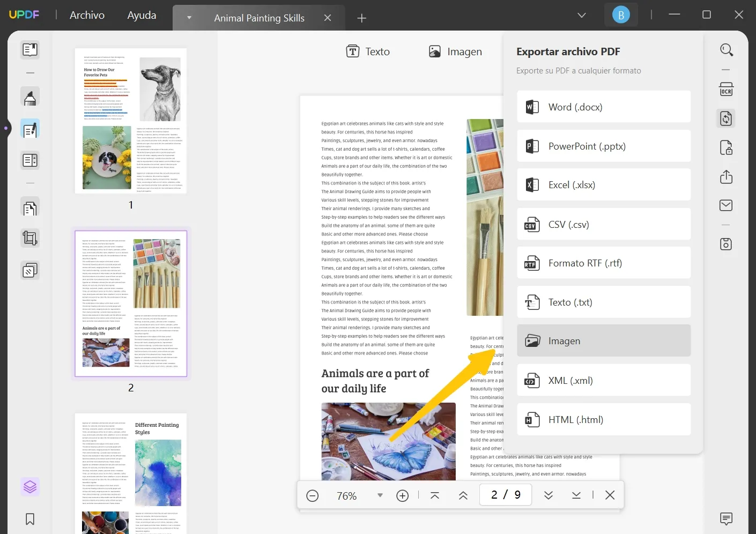Switch to the Animal Painting Skills tab

point(259,18)
